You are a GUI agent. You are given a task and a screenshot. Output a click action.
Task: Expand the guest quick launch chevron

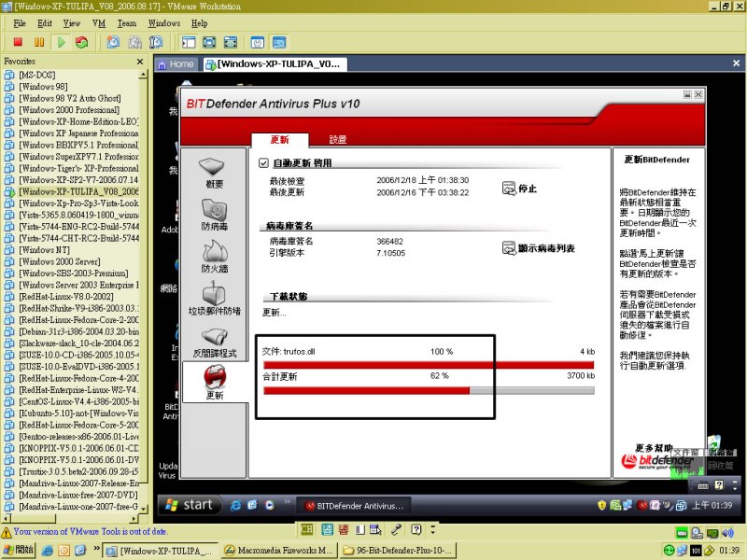287,501
